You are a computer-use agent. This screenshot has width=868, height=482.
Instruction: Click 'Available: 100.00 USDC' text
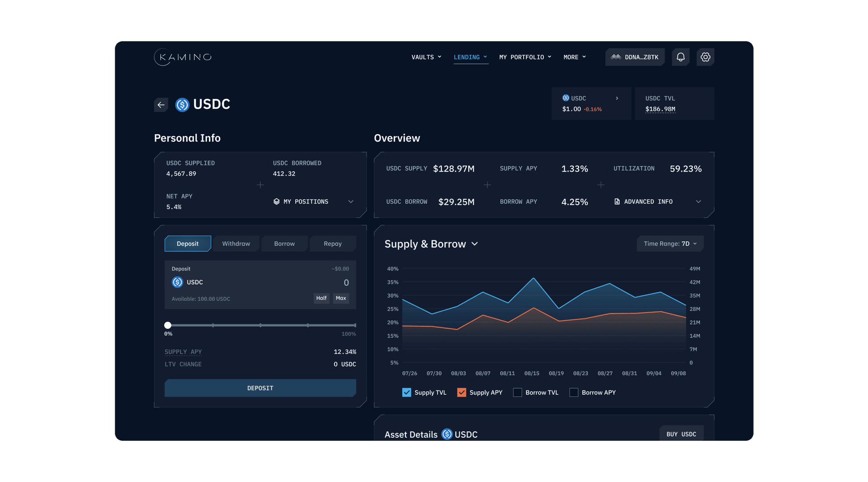[x=201, y=299]
